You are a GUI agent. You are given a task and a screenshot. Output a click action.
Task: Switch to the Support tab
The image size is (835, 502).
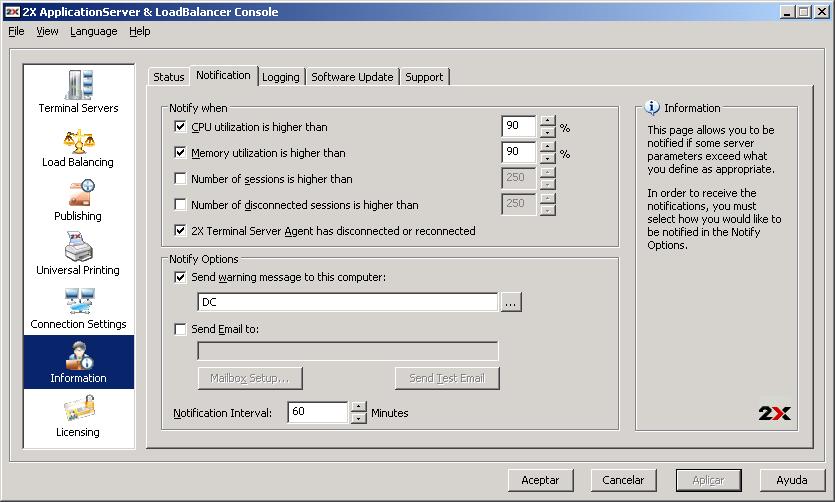pyautogui.click(x=424, y=77)
